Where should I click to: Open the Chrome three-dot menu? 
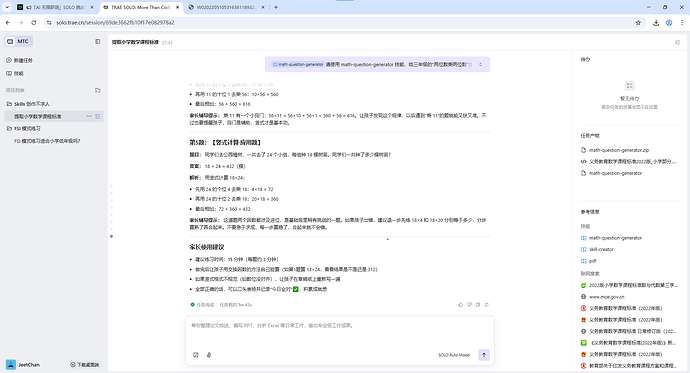coord(682,22)
